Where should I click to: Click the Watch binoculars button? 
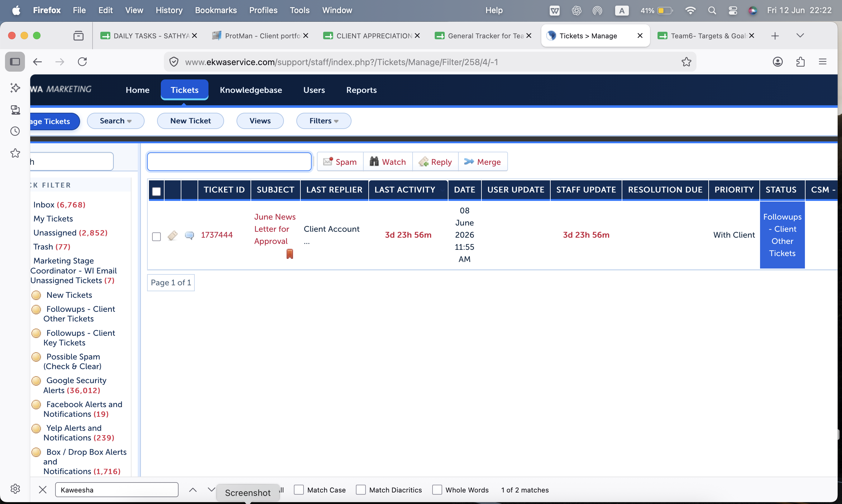pyautogui.click(x=388, y=162)
